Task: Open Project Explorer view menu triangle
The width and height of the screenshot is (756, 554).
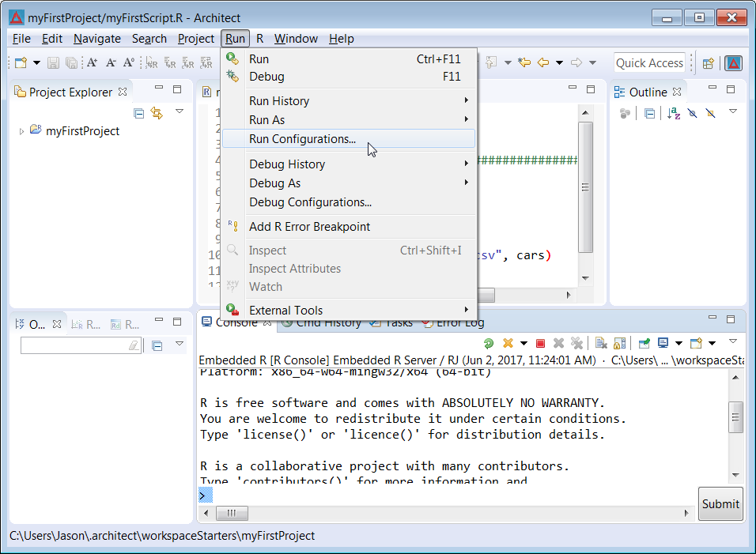Action: (x=180, y=111)
